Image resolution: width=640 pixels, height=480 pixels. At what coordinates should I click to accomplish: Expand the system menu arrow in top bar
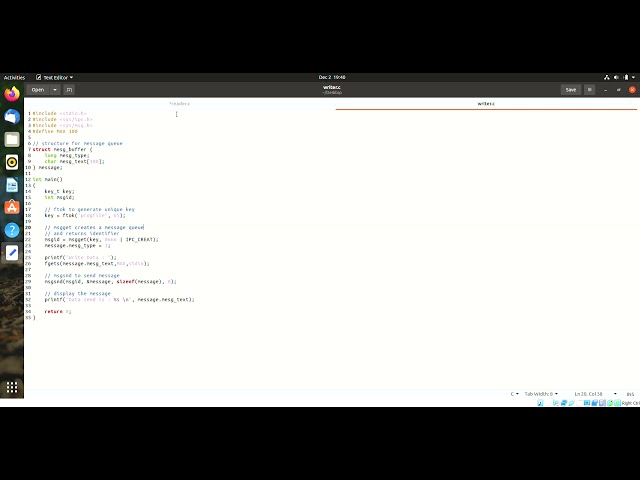coord(633,77)
